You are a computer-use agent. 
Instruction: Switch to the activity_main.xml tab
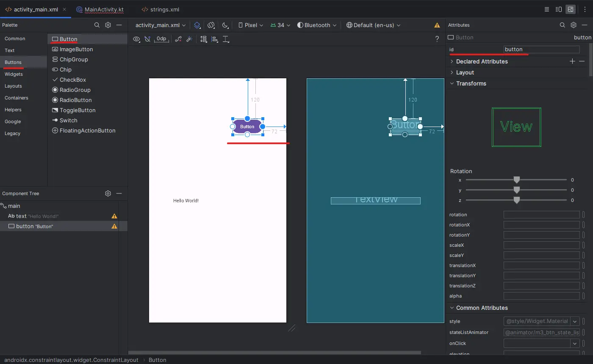(35, 9)
